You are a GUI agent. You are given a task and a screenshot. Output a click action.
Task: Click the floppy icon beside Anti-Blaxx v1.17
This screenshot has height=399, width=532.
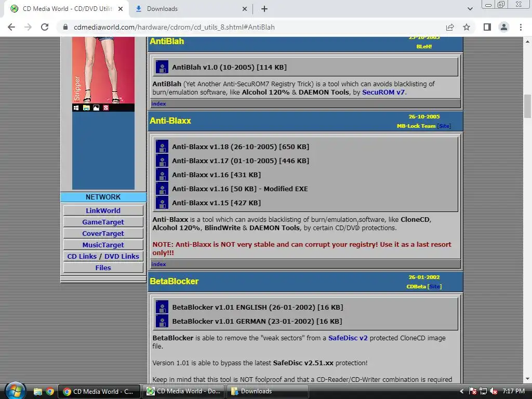(x=162, y=161)
